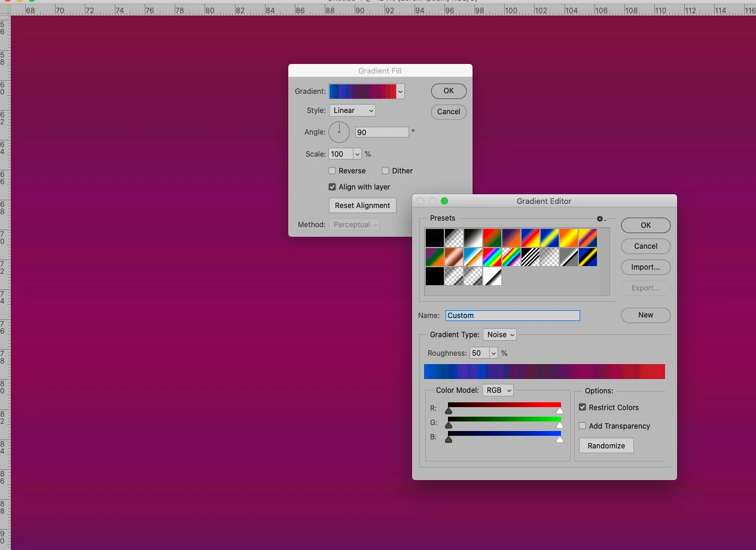The image size is (756, 550).
Task: Click the Gradient Fill title bar
Action: click(x=380, y=71)
